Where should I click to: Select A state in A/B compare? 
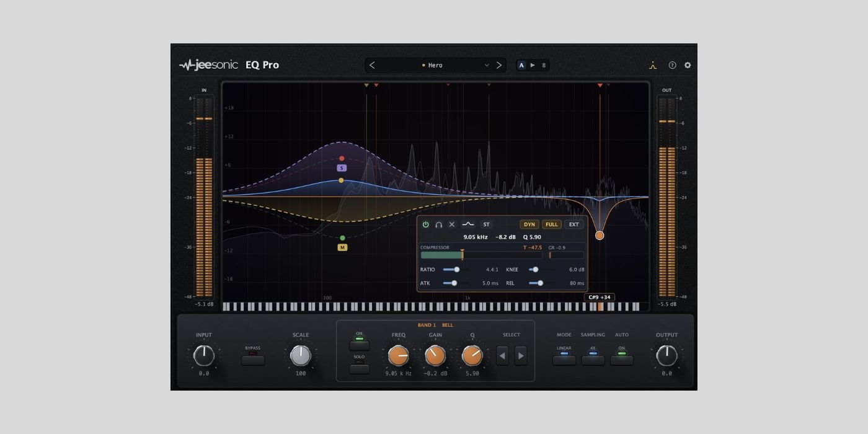point(521,65)
